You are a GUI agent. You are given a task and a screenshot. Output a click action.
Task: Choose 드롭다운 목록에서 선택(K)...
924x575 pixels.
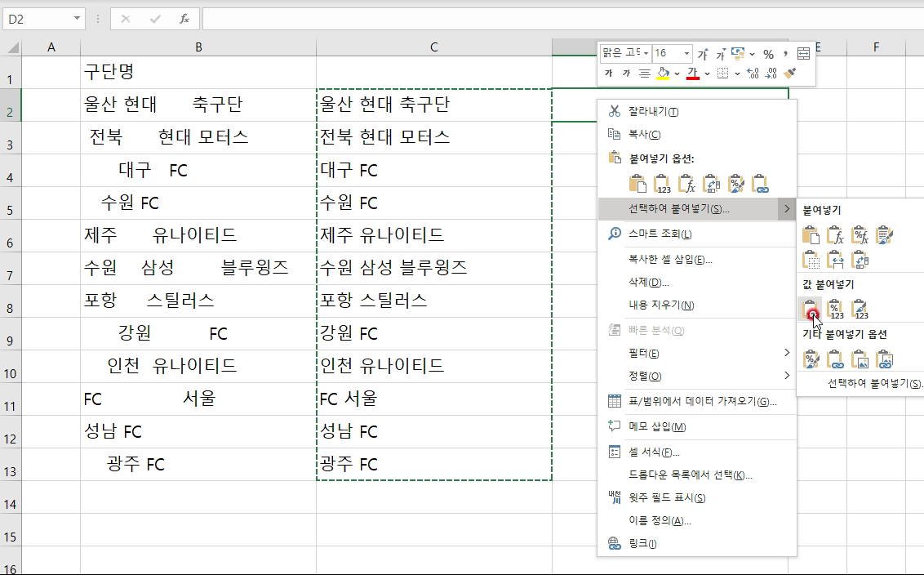(697, 475)
